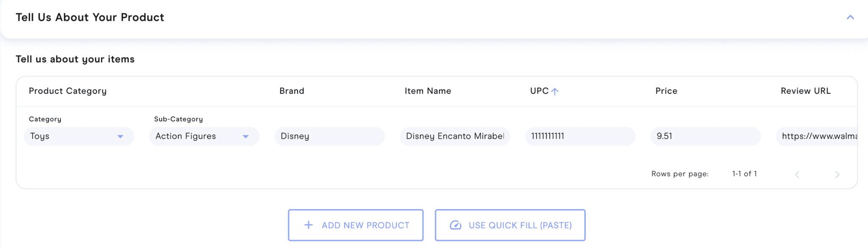Click the Price column header
The height and width of the screenshot is (249, 868).
666,91
